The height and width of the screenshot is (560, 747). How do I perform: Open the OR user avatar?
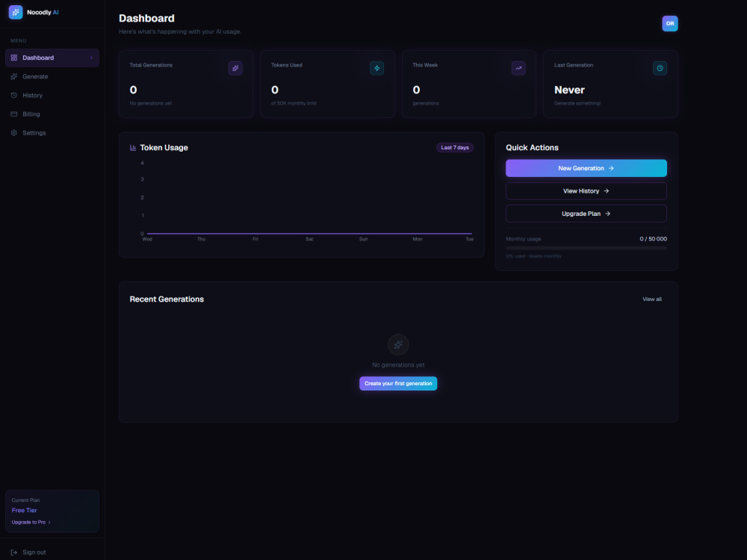pos(670,23)
